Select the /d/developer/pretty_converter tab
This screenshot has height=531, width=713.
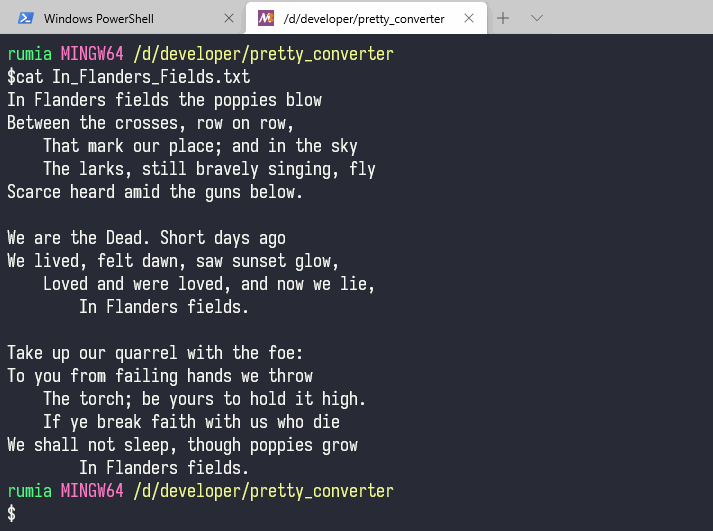(366, 18)
